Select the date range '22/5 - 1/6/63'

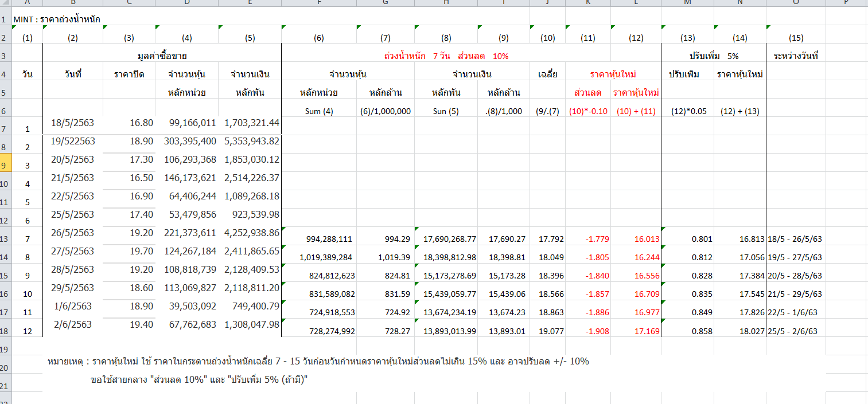coord(792,313)
